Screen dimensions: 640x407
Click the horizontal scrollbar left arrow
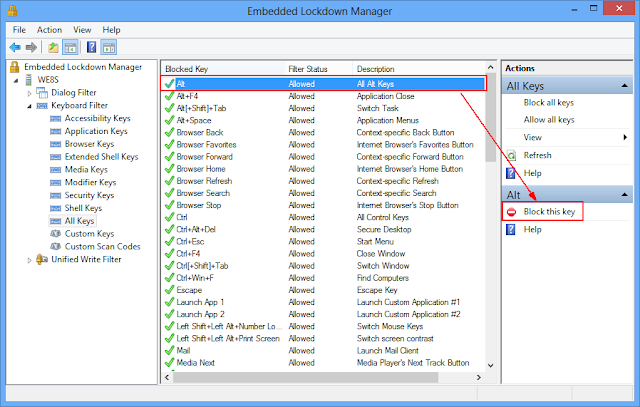click(167, 378)
